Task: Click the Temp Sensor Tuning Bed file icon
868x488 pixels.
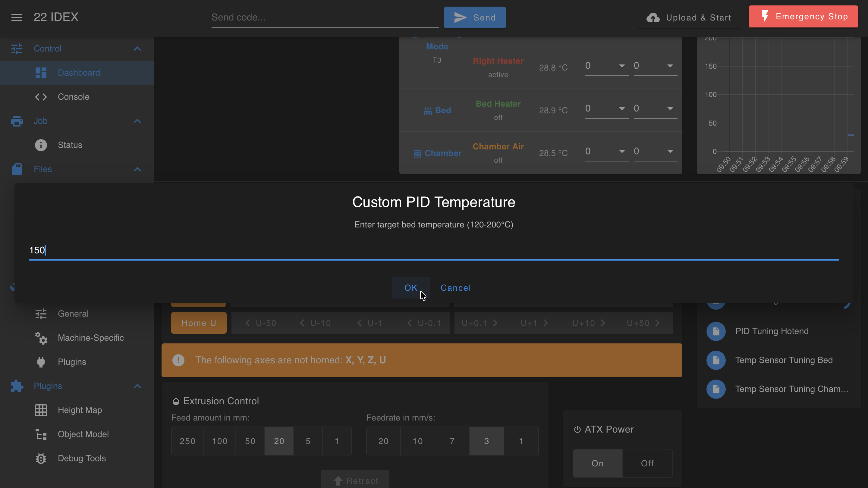Action: [x=716, y=360]
